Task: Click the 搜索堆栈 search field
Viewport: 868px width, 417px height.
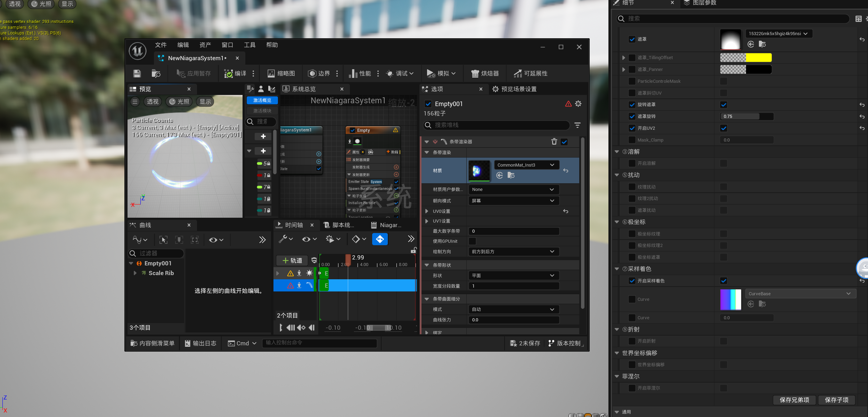Action: tap(497, 125)
